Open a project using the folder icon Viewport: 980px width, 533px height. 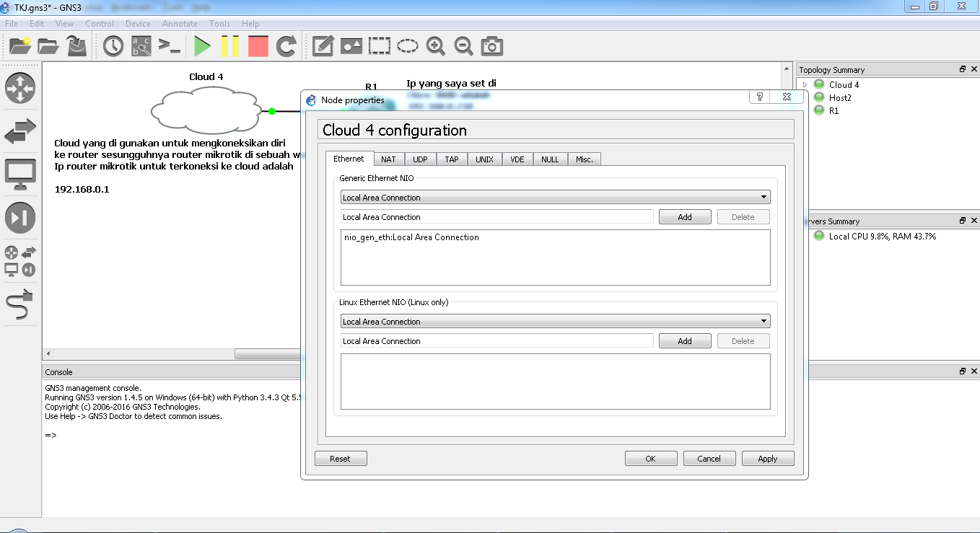pyautogui.click(x=48, y=46)
